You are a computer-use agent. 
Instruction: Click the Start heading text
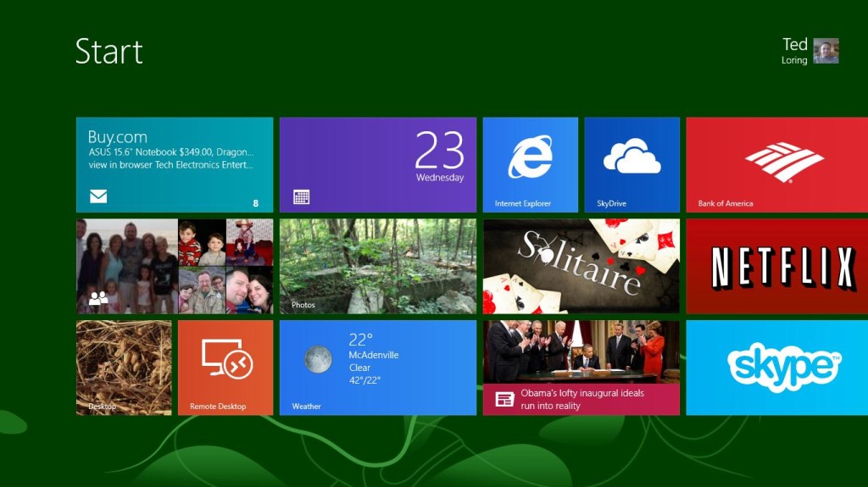[109, 52]
